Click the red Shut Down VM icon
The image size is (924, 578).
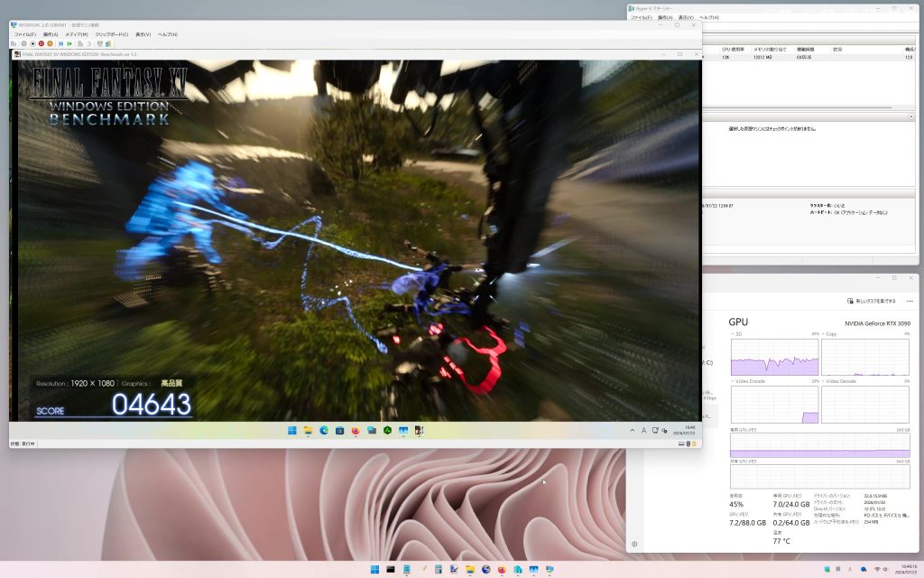tap(42, 43)
